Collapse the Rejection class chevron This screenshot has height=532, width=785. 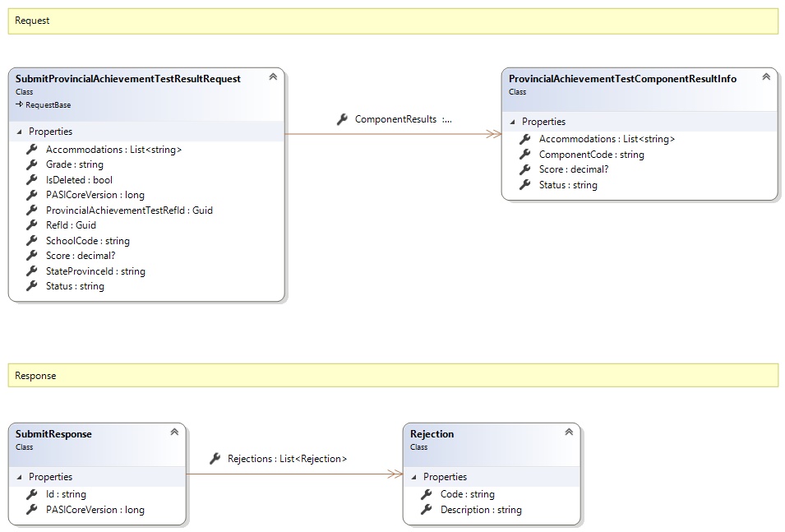pos(569,433)
